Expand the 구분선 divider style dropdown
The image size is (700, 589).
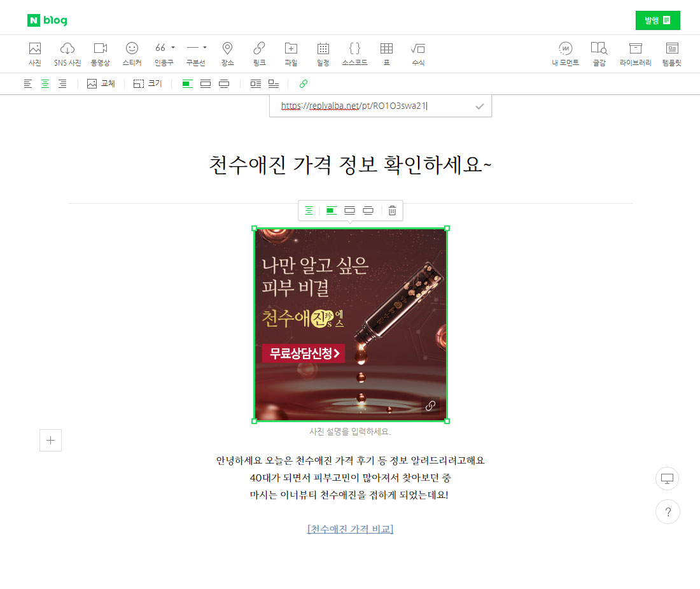point(204,48)
